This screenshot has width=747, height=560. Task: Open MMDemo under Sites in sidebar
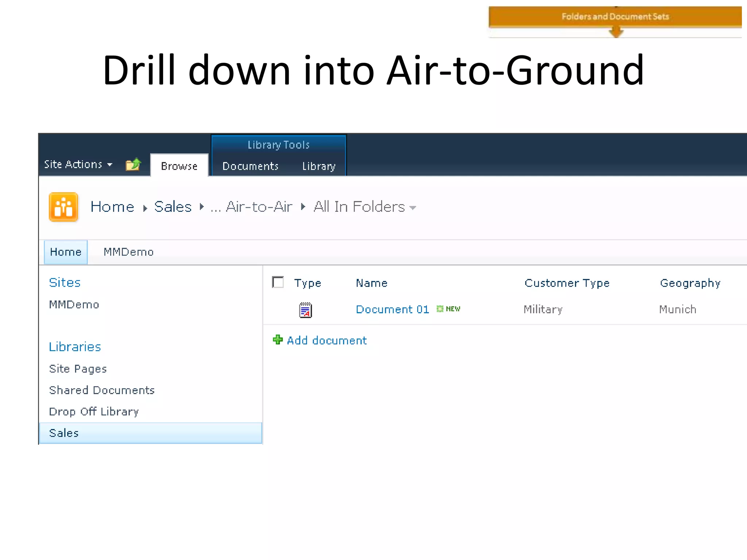pyautogui.click(x=74, y=304)
